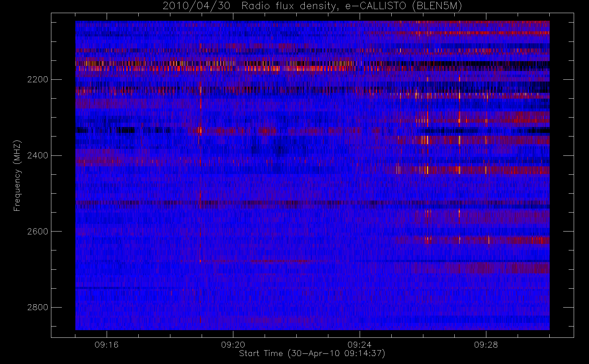
Task: Click the 09:24 time tick label
Action: point(359,345)
